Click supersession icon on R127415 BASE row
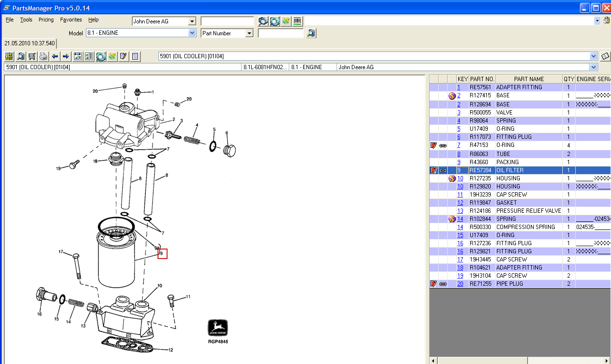This screenshot has width=611, height=364. pyautogui.click(x=452, y=96)
